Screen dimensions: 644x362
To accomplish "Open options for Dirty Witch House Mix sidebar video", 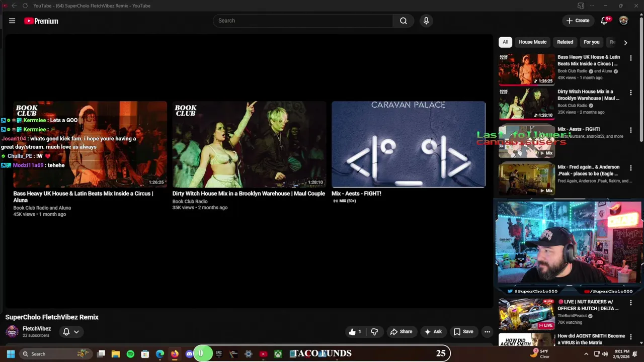I will 630,93.
